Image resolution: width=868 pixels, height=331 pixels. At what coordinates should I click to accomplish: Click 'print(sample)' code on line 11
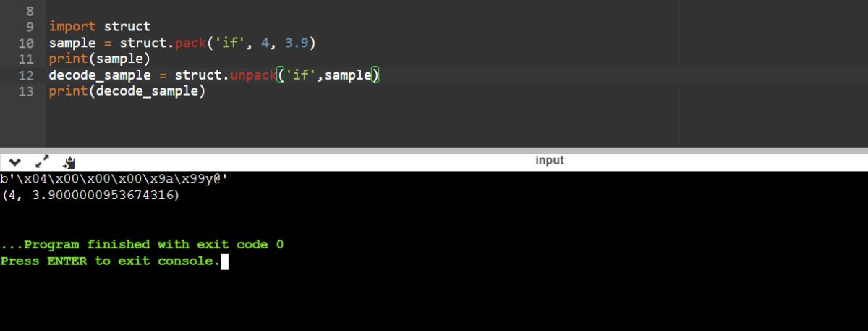pyautogui.click(x=100, y=59)
